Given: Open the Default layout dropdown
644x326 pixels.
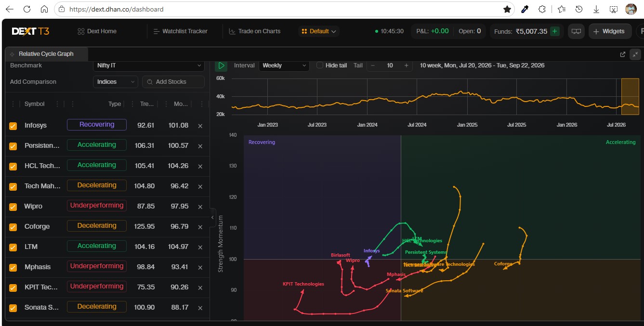Looking at the screenshot, I should [319, 31].
